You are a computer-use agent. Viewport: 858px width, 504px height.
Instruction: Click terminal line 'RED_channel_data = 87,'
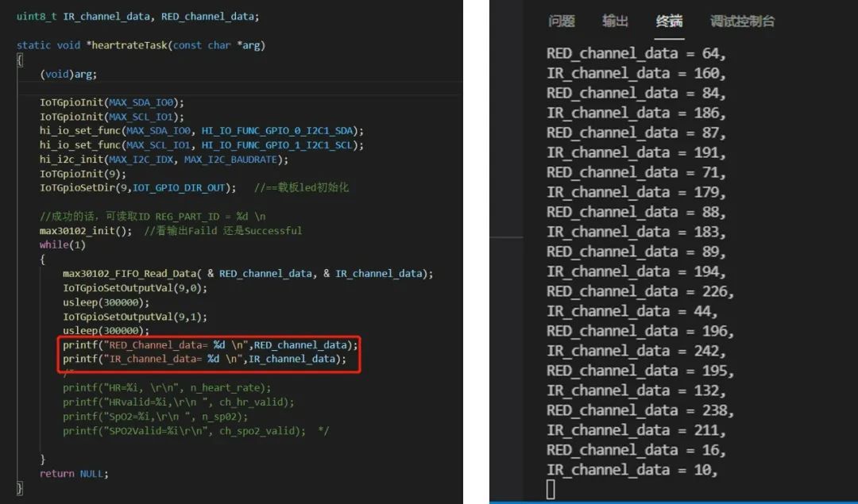pyautogui.click(x=636, y=133)
